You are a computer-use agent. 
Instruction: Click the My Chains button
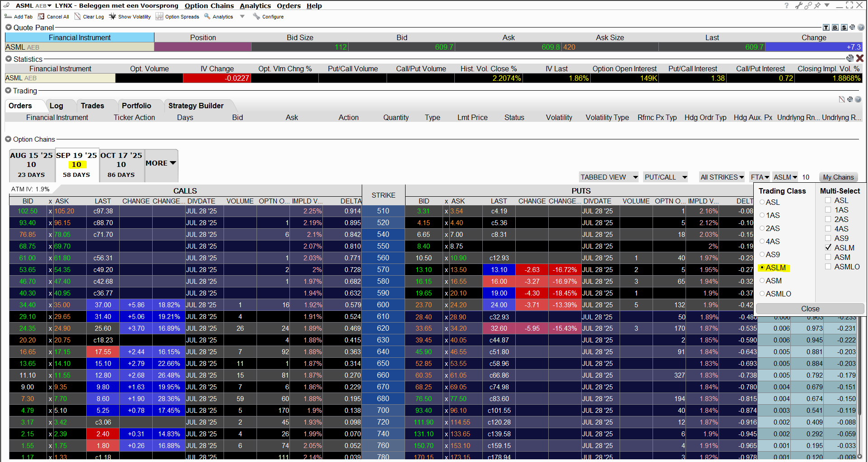(838, 177)
